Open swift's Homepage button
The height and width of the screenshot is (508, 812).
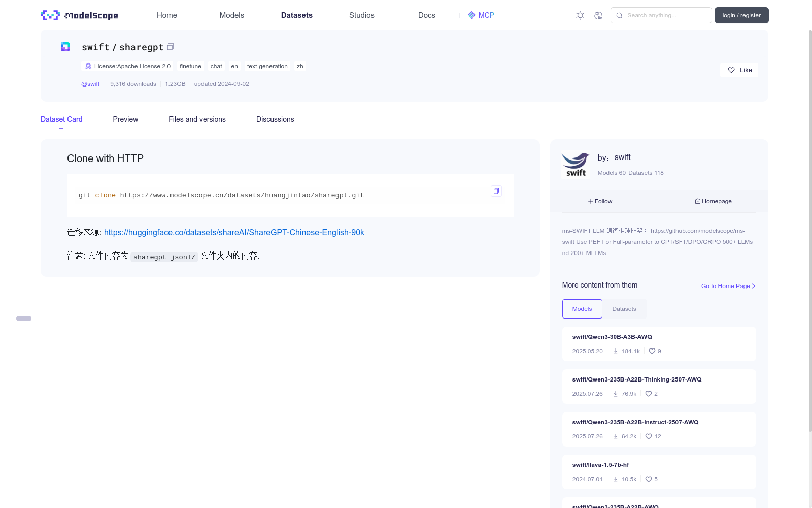(x=713, y=201)
